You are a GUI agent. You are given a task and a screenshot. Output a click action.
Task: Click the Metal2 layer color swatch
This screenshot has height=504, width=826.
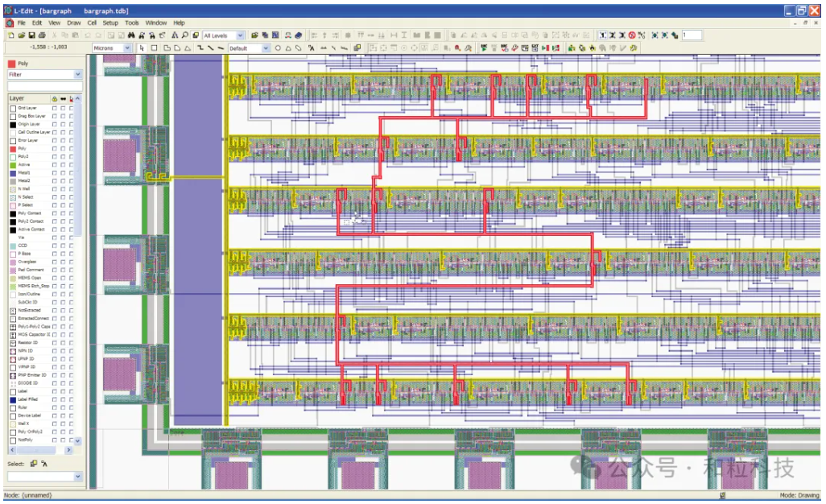[x=12, y=181]
